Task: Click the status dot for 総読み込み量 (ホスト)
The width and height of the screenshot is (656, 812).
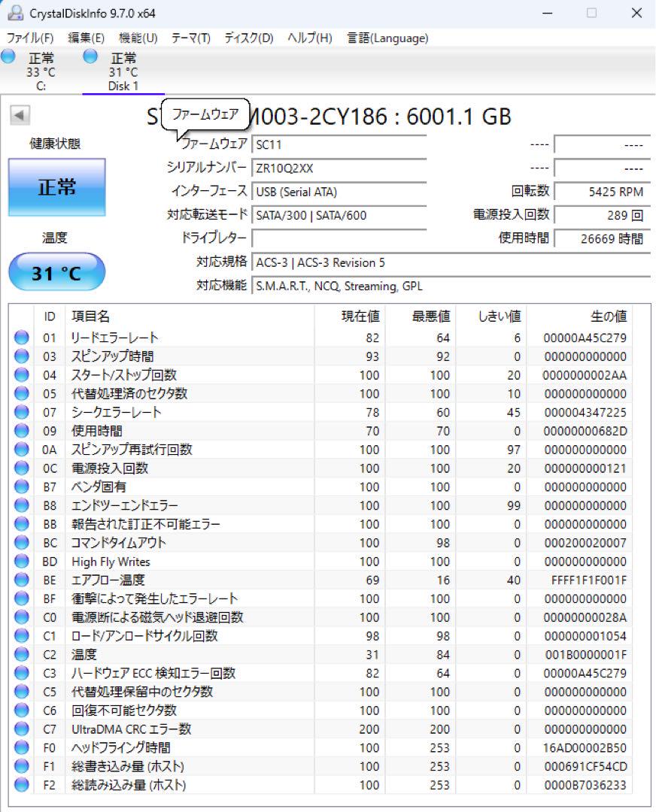Action: [22, 785]
